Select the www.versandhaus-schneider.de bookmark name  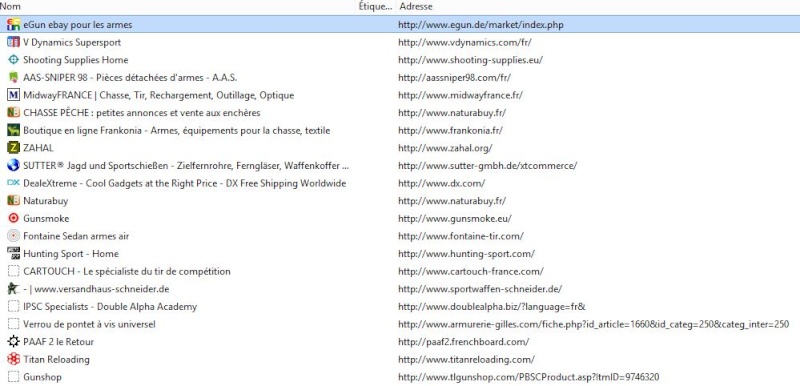[x=96, y=289]
